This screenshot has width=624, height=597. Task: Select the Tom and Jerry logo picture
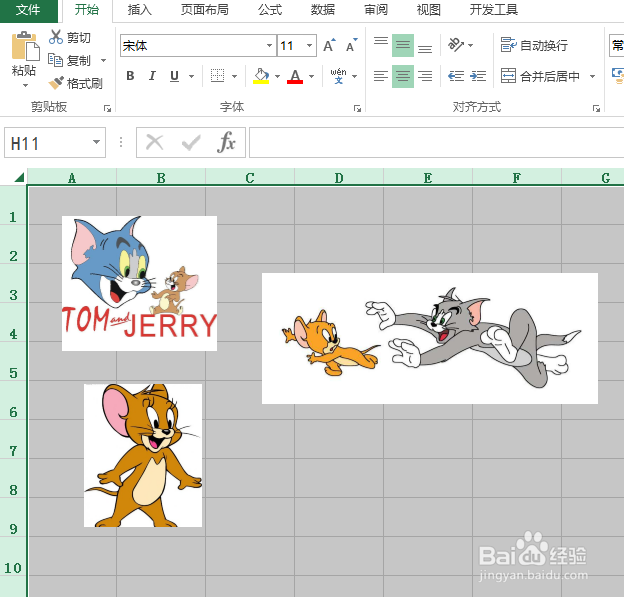click(139, 283)
